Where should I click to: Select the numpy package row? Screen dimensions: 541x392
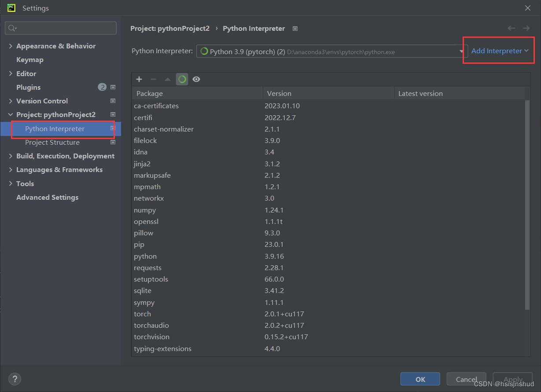pyautogui.click(x=328, y=210)
